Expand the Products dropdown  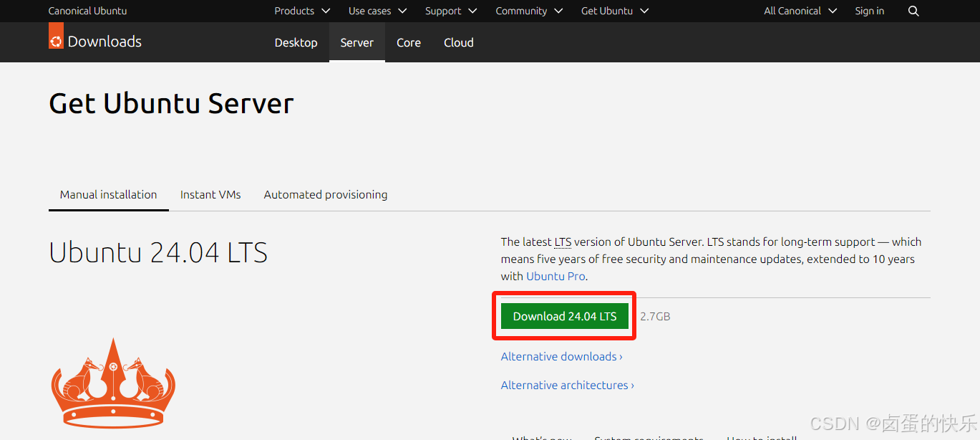[302, 11]
